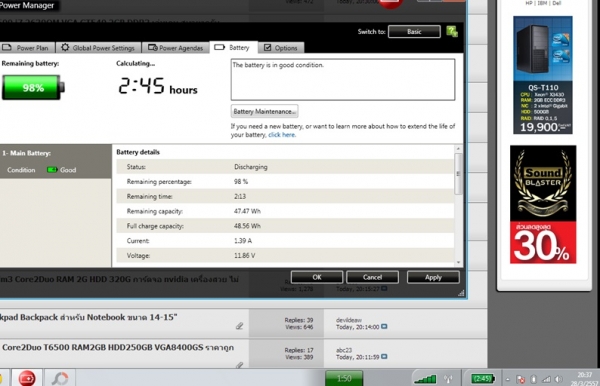Click attachment paperclip in Backpack thread row
600x386 pixels.
pos(239,326)
